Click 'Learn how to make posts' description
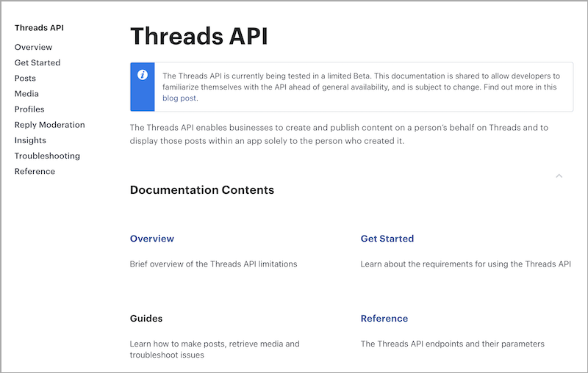This screenshot has height=373, width=588. click(x=215, y=350)
